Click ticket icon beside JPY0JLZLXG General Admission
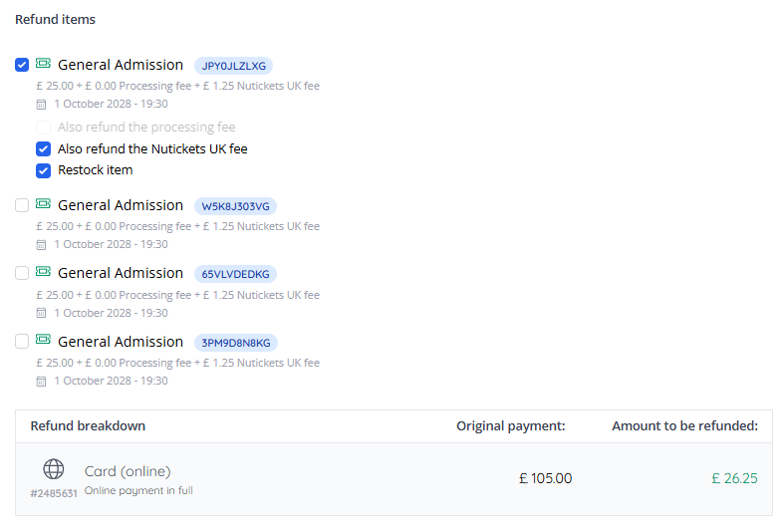Image resolution: width=784 pixels, height=532 pixels. (43, 65)
